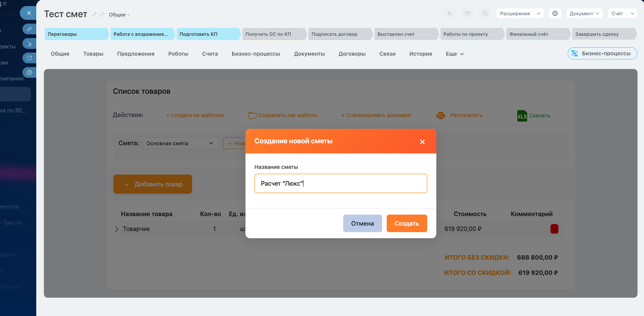The width and height of the screenshot is (644, 316).
Task: Expand the Расширения dropdown arrow
Action: point(539,13)
